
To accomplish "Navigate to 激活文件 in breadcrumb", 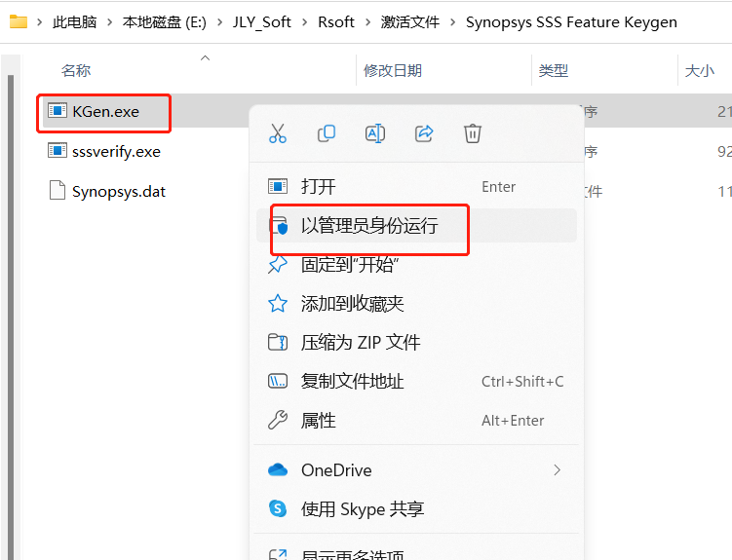I will (x=410, y=22).
